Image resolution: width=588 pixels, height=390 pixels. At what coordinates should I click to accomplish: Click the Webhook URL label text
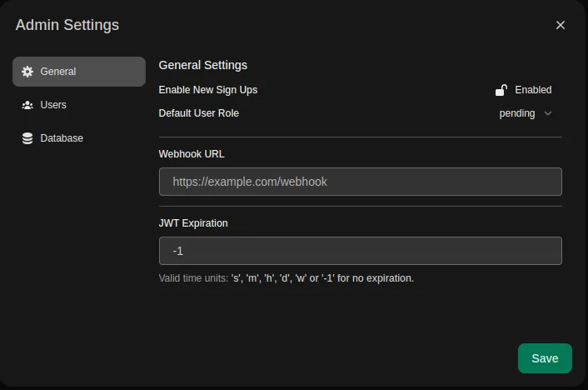coord(191,154)
